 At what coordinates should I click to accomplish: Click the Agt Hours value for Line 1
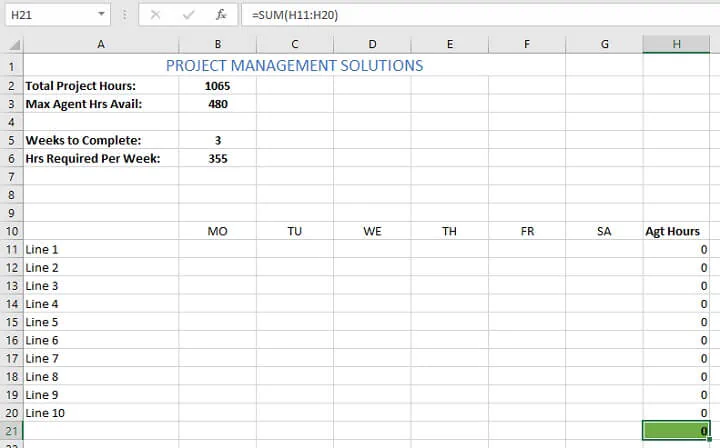click(676, 250)
